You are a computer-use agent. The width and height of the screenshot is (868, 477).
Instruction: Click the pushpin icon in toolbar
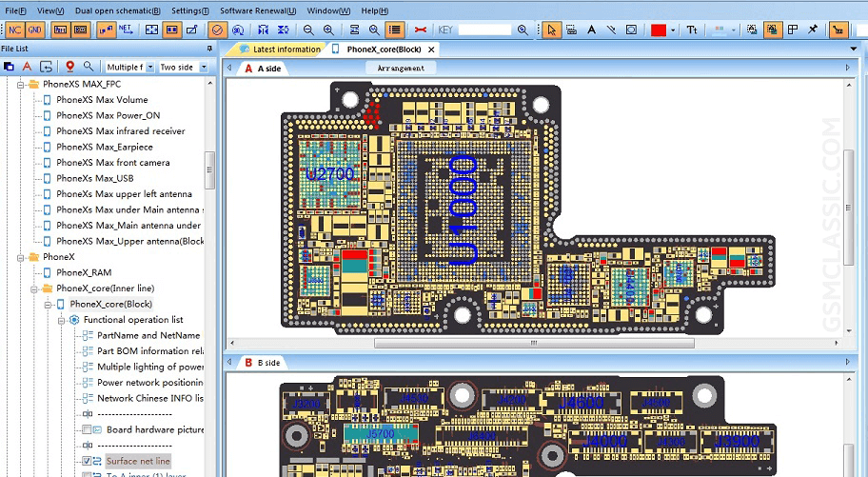coord(813,30)
